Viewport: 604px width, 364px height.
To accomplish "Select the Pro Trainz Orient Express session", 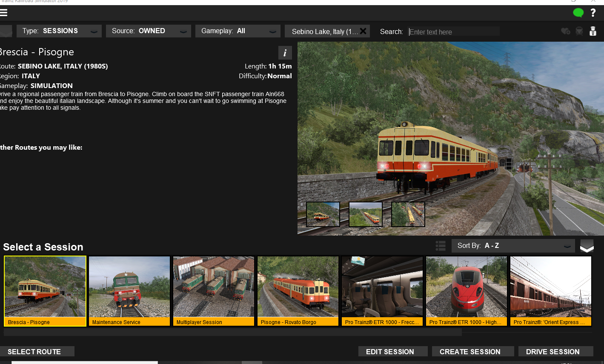I will click(551, 291).
